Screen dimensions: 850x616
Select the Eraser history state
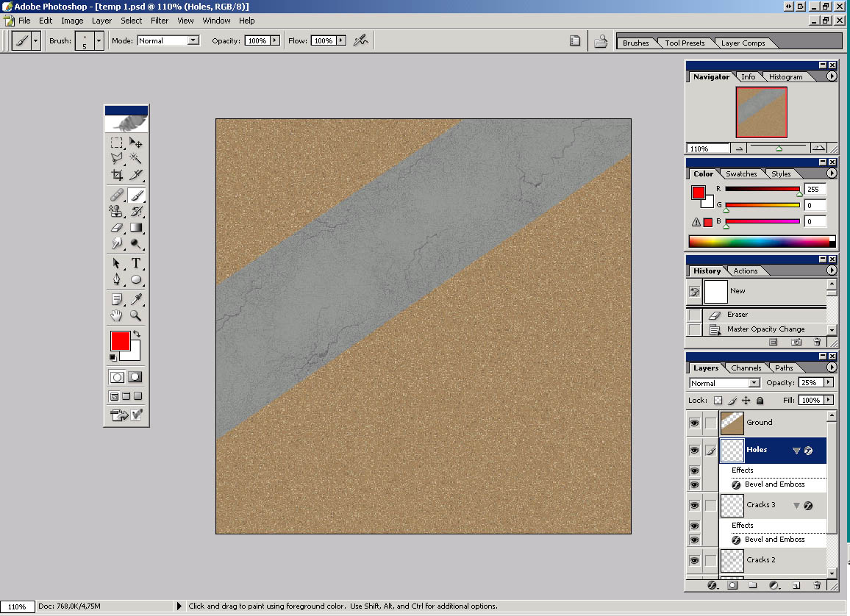pos(737,315)
